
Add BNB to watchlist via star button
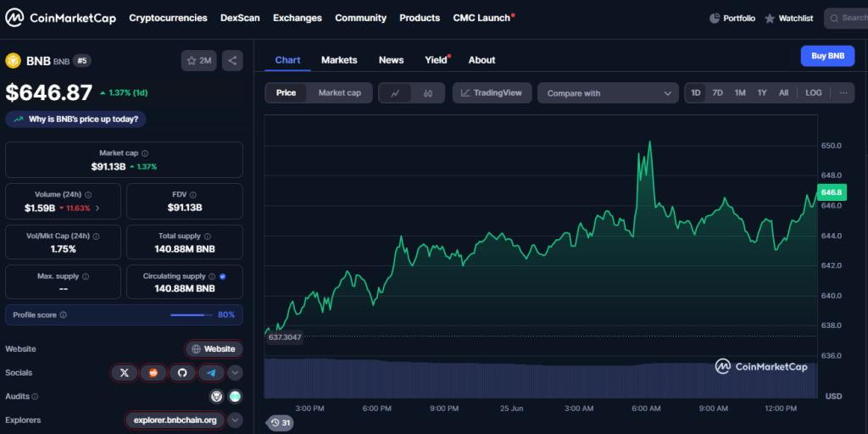coord(199,60)
